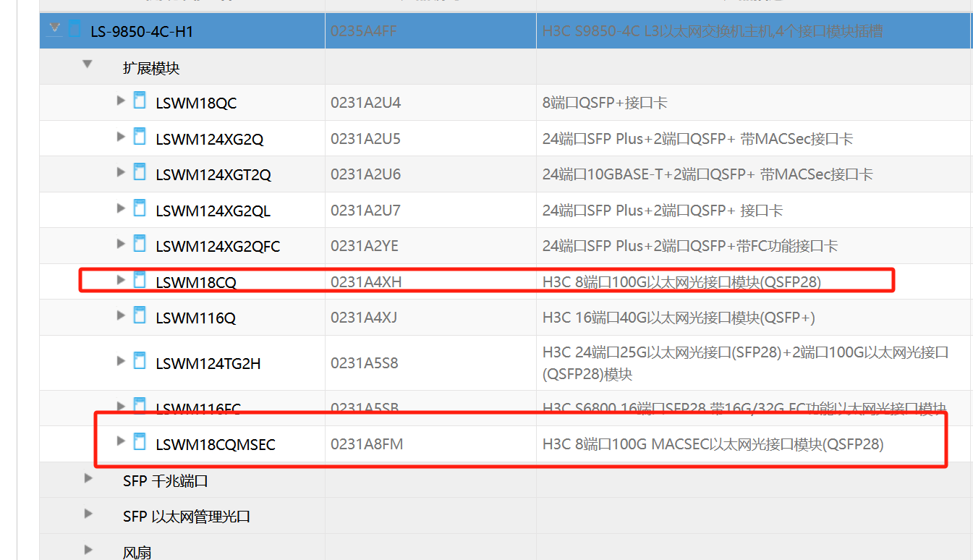Select the code 0231A2U5
973x560 pixels.
tap(365, 139)
